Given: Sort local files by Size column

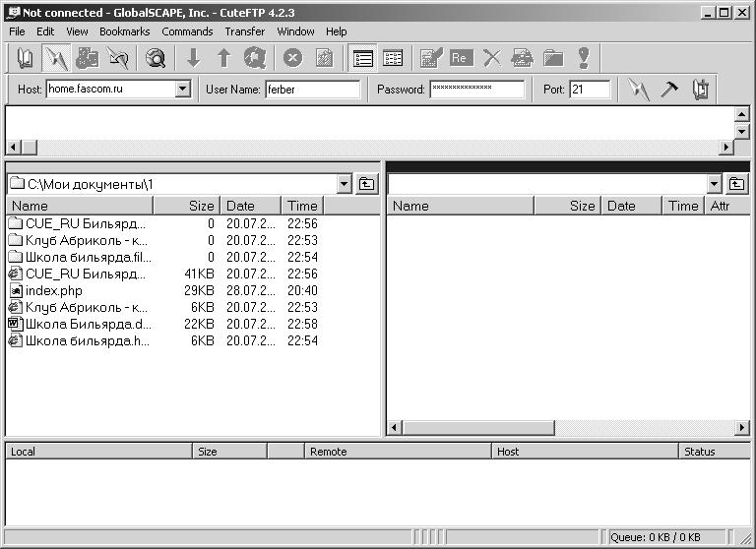Looking at the screenshot, I should click(187, 206).
